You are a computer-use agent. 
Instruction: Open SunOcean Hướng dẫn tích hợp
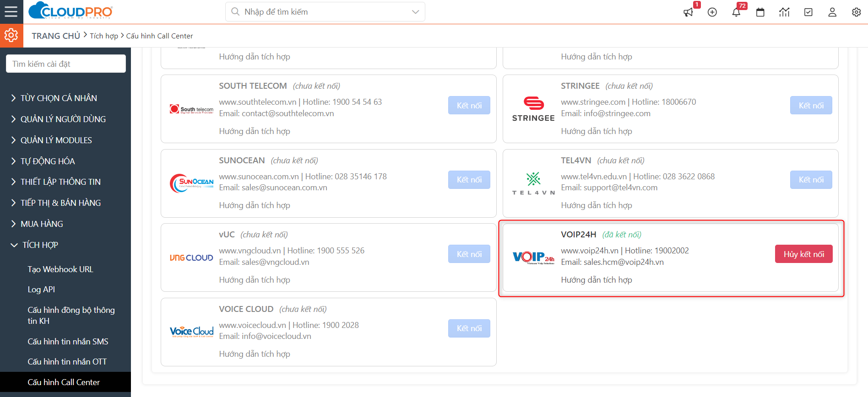tap(255, 205)
